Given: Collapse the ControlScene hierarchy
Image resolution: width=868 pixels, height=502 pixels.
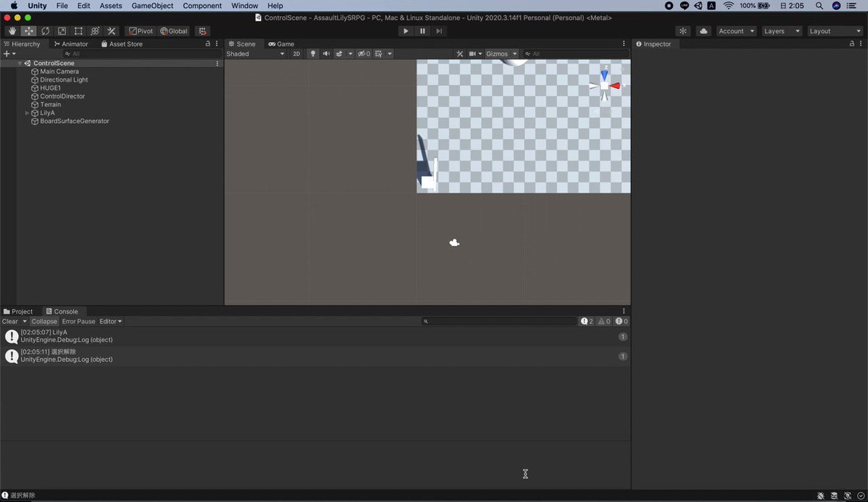Looking at the screenshot, I should [x=20, y=64].
